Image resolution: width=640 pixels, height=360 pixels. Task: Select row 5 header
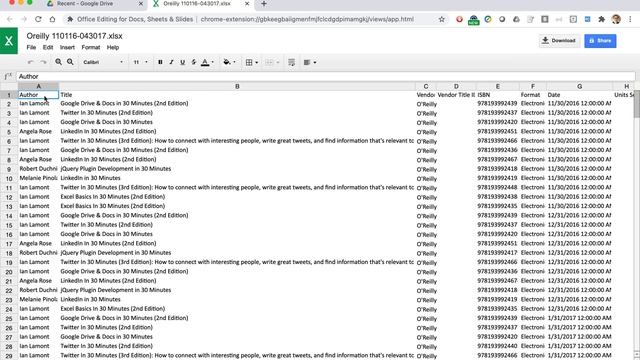[9, 132]
